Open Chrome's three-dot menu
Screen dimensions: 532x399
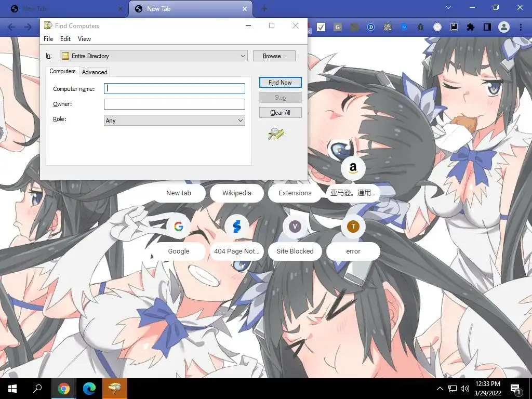pos(521,27)
